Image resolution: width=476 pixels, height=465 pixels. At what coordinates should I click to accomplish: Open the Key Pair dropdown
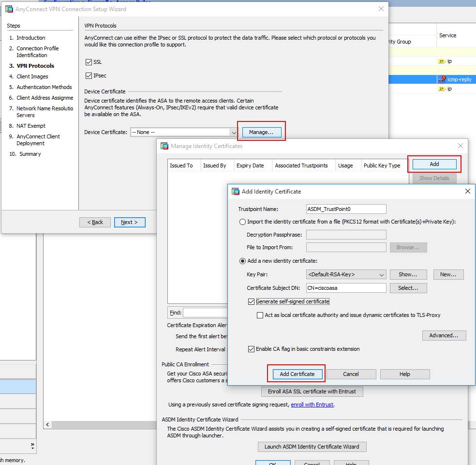pos(382,274)
